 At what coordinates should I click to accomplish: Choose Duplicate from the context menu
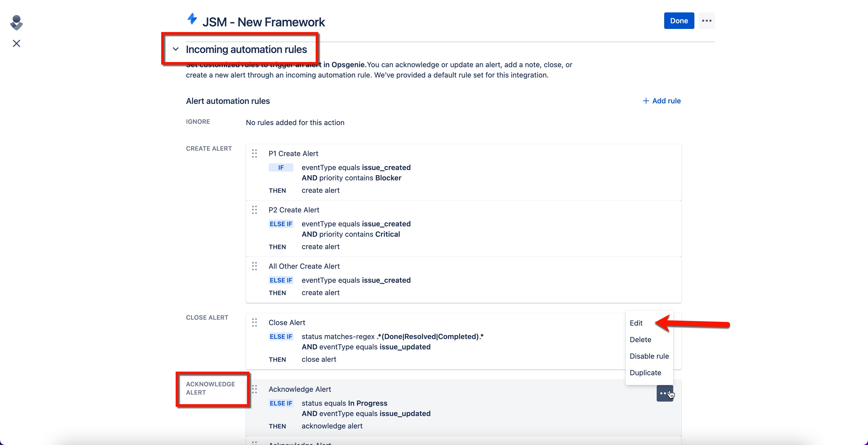[x=645, y=373]
